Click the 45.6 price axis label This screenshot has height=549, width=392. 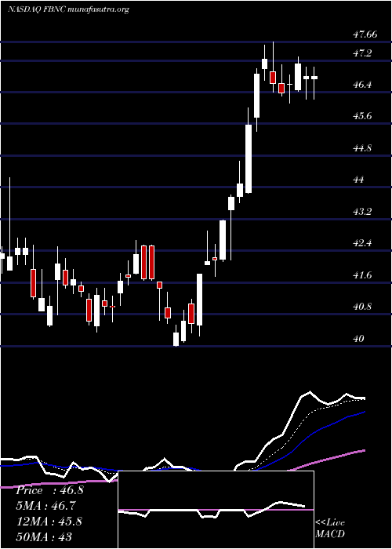pos(363,116)
